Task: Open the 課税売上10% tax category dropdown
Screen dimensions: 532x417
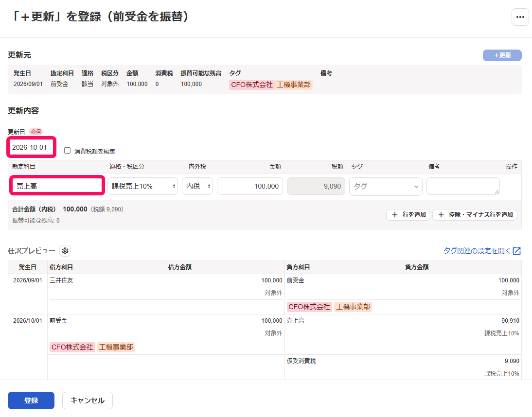Action: pos(142,186)
